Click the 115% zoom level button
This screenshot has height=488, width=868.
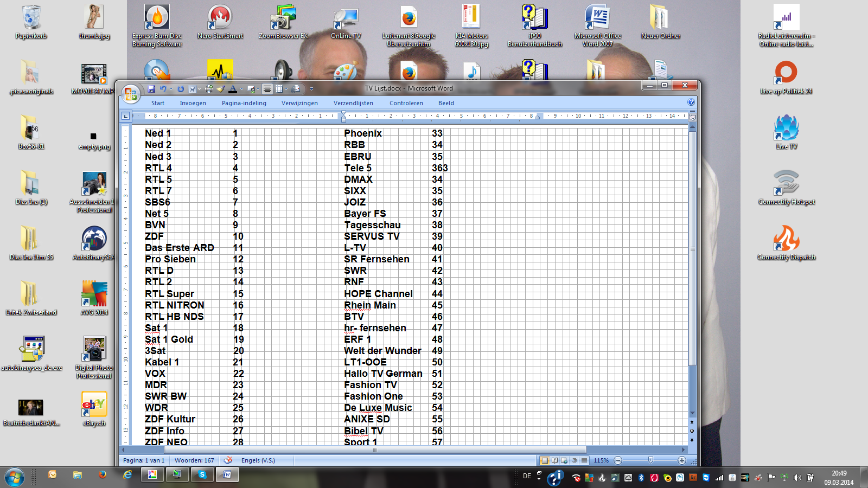click(601, 460)
